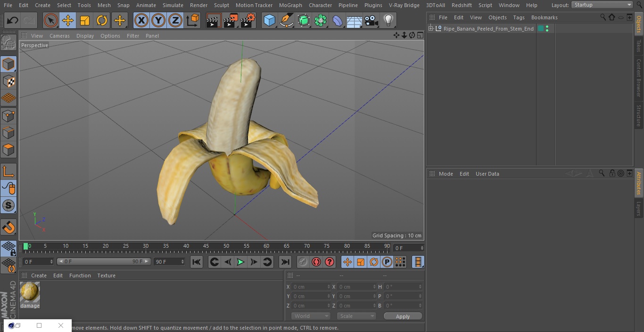Add a Cube primitive object
The height and width of the screenshot is (332, 644).
[x=269, y=20]
